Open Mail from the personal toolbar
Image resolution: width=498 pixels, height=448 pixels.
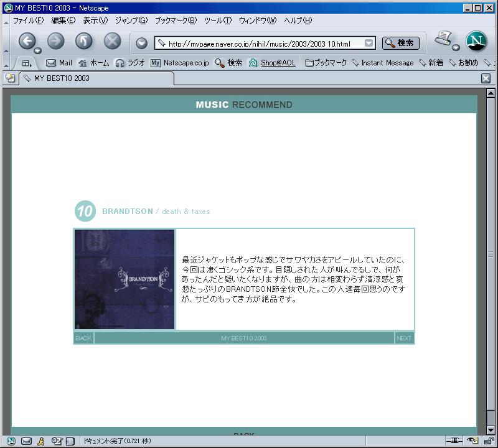point(59,63)
